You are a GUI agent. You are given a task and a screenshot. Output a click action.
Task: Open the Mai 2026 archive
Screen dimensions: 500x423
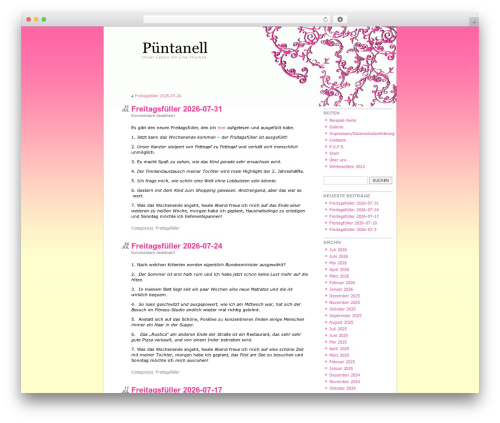point(338,263)
